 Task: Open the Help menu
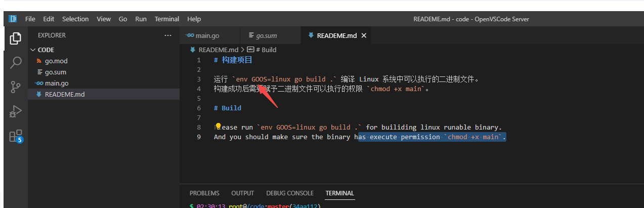point(194,19)
